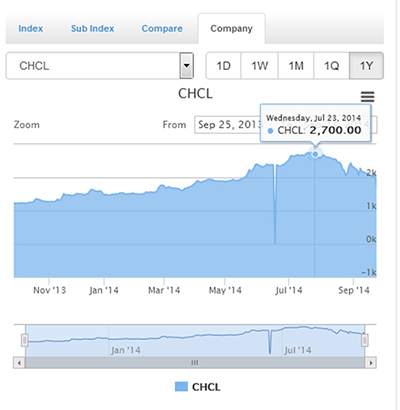Switch to the Index tab
The height and width of the screenshot is (410, 400).
click(31, 29)
